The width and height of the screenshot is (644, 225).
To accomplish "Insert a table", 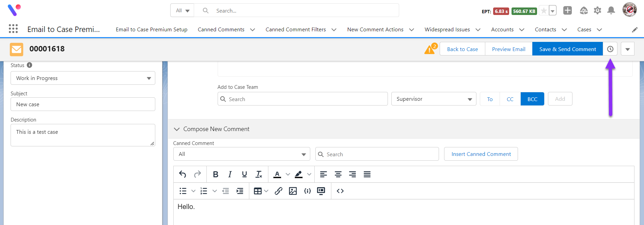I will 258,191.
